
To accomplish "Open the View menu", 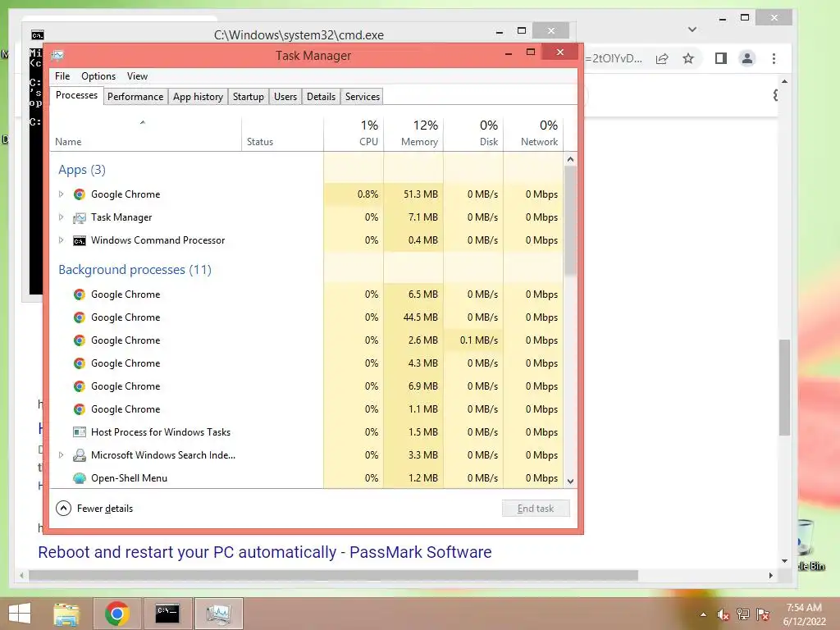I will point(137,76).
